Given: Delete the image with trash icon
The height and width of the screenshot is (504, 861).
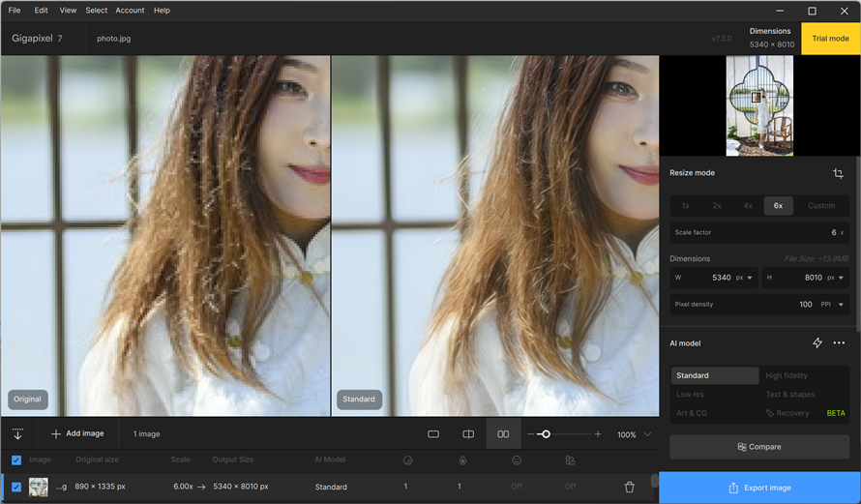Looking at the screenshot, I should pyautogui.click(x=629, y=487).
